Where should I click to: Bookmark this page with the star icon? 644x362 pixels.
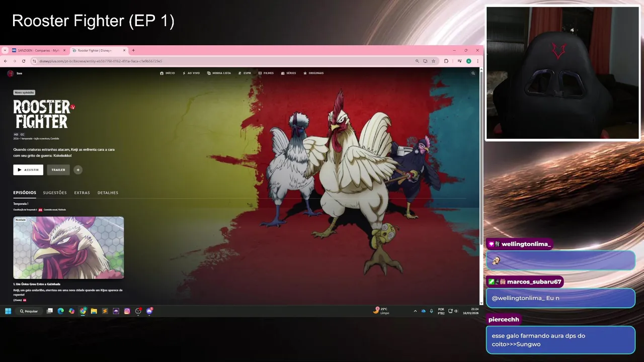tap(433, 61)
